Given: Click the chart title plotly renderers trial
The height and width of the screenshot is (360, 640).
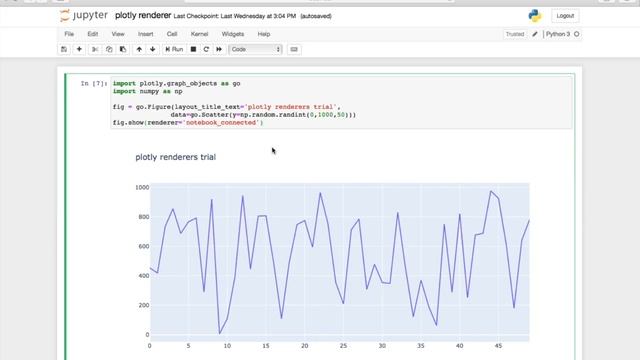Looking at the screenshot, I should 176,157.
